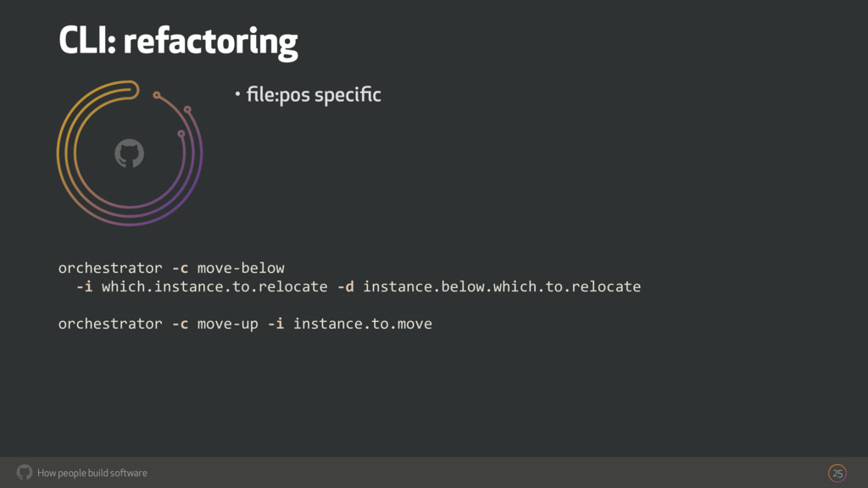Click the "move-below" command name
Screen dimensions: 868x488
coord(241,269)
